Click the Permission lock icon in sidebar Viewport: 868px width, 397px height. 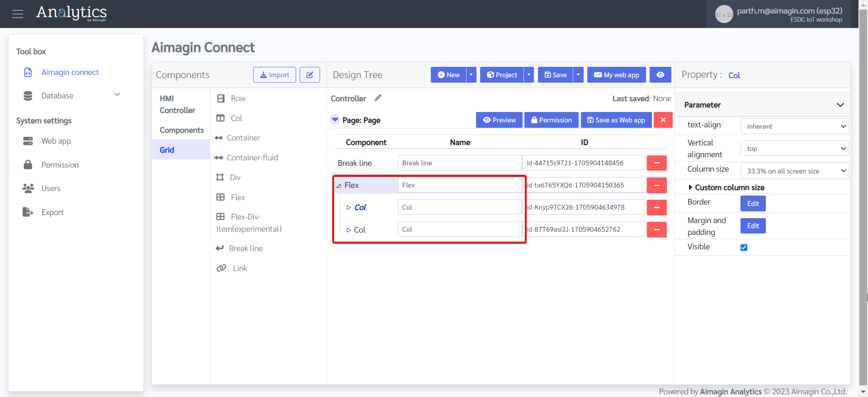coord(28,165)
